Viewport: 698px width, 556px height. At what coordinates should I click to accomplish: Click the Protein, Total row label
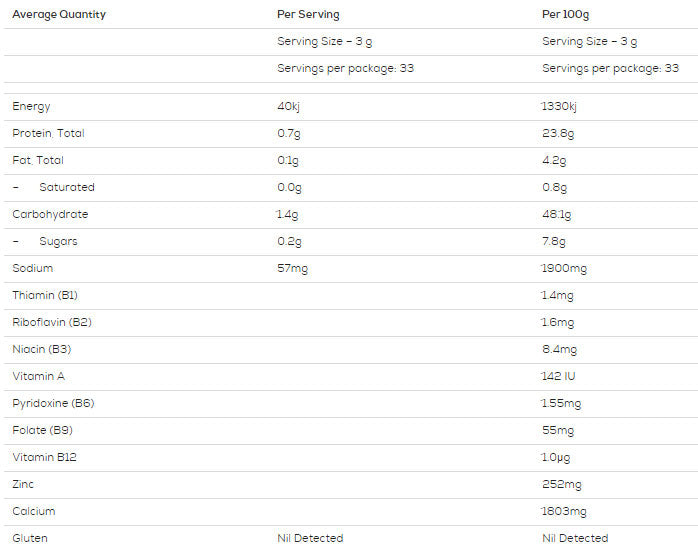47,134
